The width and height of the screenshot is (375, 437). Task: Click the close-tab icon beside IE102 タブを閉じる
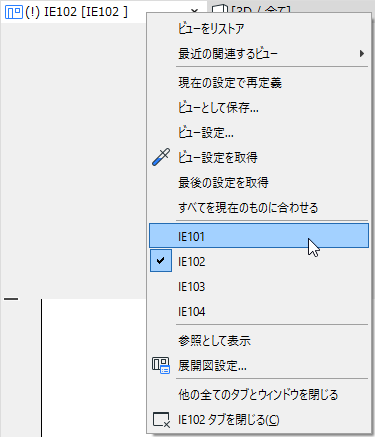click(161, 420)
